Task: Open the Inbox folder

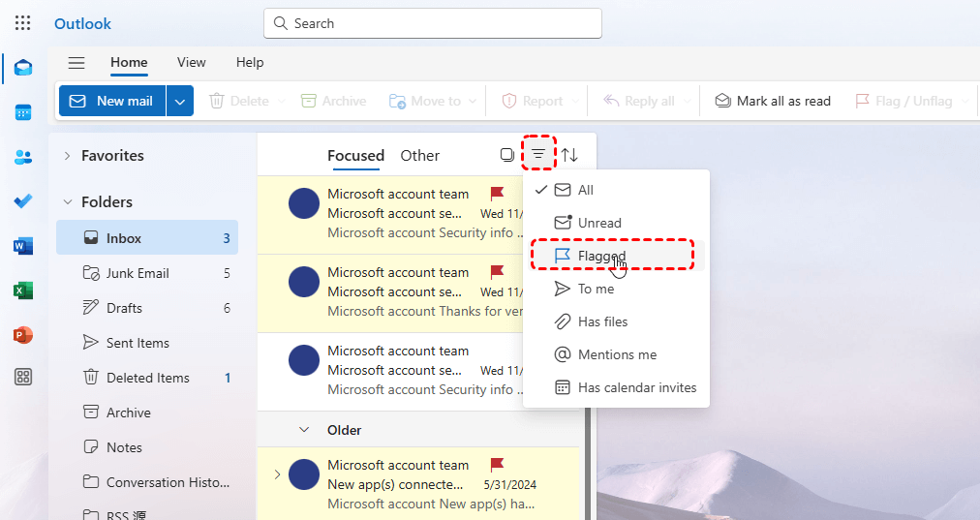Action: [x=147, y=237]
